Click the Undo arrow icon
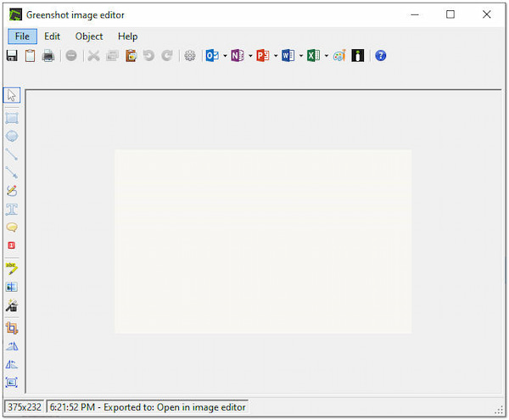509x420 pixels. point(149,56)
